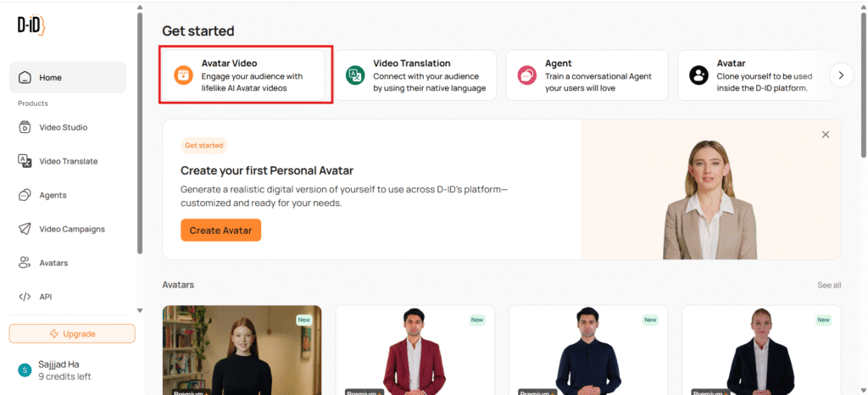868x395 pixels.
Task: Click the D-ID logo
Action: point(31,26)
